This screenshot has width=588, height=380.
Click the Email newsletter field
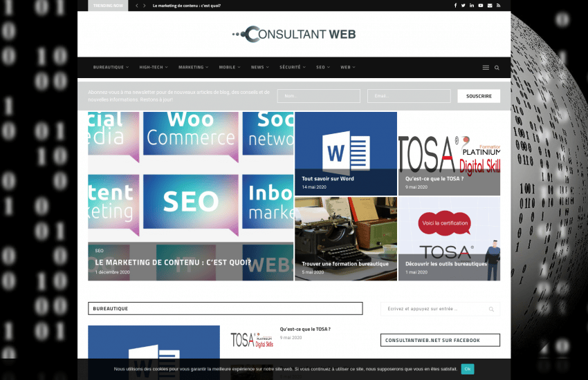pyautogui.click(x=409, y=96)
